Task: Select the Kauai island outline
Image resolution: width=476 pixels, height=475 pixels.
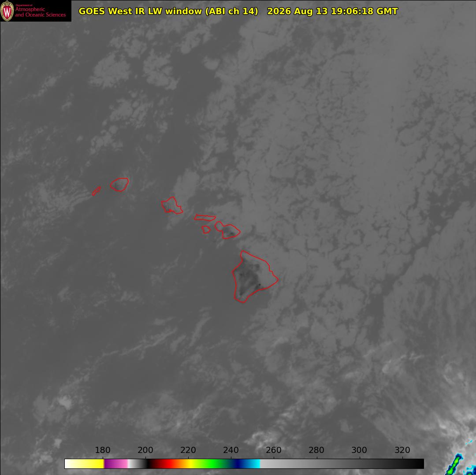Action: click(119, 185)
